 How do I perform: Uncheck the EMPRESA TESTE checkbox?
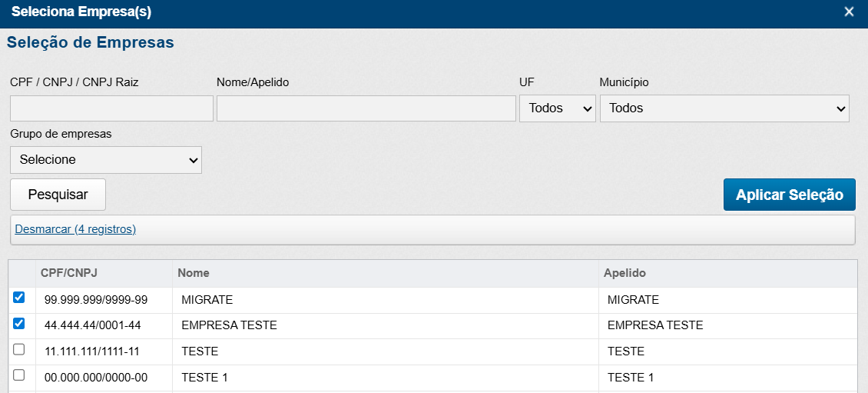point(19,324)
